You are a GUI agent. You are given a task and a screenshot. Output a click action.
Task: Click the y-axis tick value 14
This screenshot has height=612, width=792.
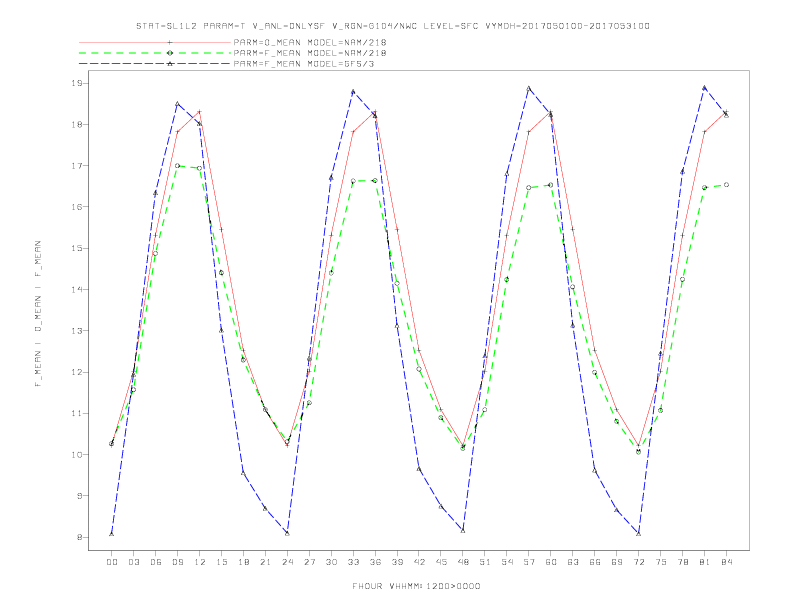pyautogui.click(x=77, y=290)
